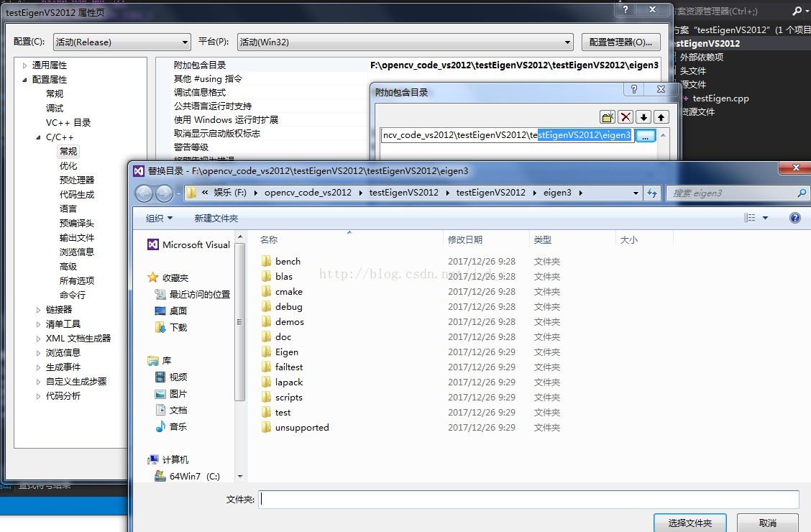Click 视频 videos library
The height and width of the screenshot is (532, 811).
click(x=171, y=377)
